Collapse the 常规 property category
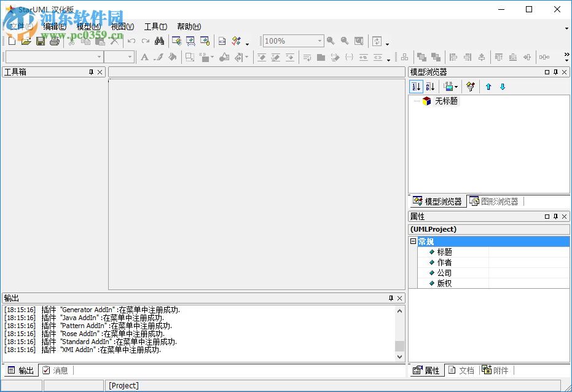The width and height of the screenshot is (572, 392). [413, 241]
